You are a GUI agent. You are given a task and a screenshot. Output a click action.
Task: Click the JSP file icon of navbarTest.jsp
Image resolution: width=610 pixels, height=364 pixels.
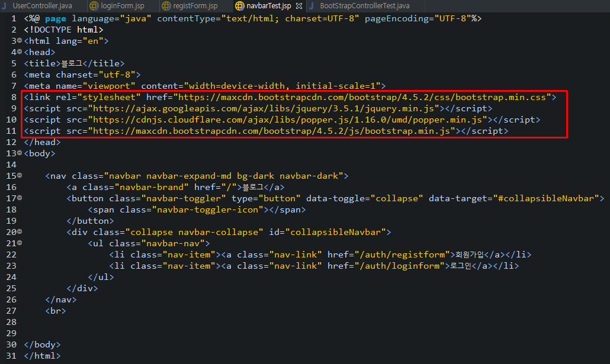240,6
